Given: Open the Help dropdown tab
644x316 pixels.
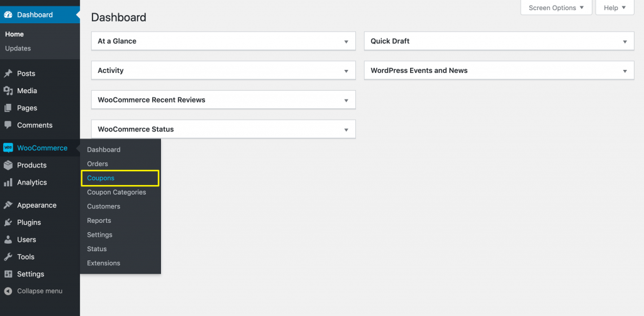Looking at the screenshot, I should 614,8.
